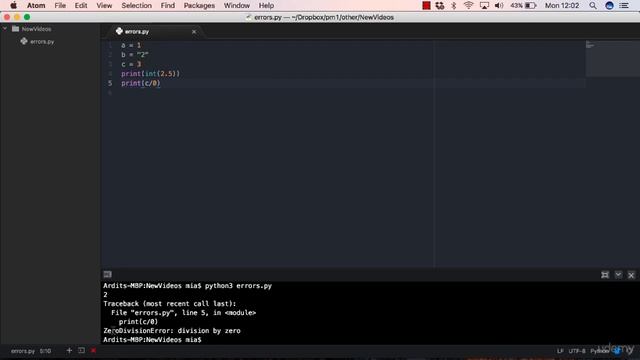Image resolution: width=640 pixels, height=360 pixels.
Task: Click line number 5 in the gutter
Action: click(x=110, y=83)
